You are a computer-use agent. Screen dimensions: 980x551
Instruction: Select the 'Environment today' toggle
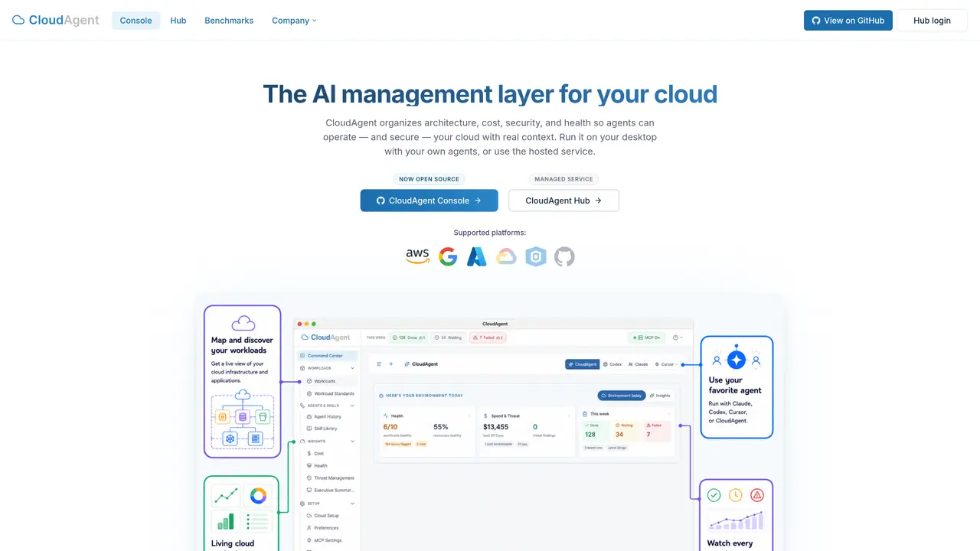pos(622,396)
